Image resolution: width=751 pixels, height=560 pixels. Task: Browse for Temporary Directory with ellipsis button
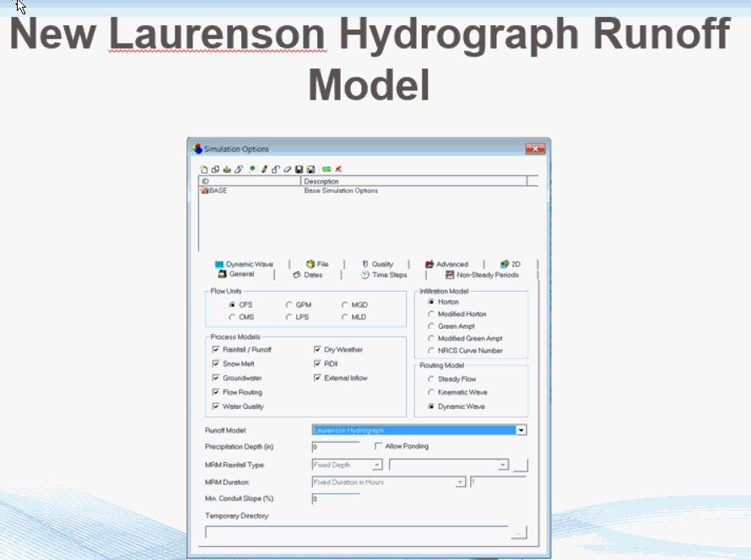coord(517,532)
